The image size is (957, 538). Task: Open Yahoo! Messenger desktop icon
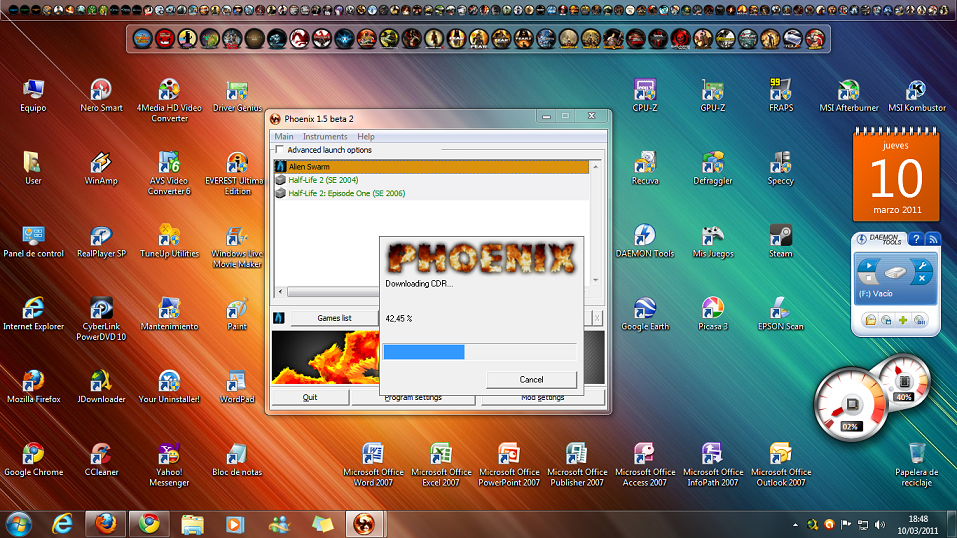point(169,464)
